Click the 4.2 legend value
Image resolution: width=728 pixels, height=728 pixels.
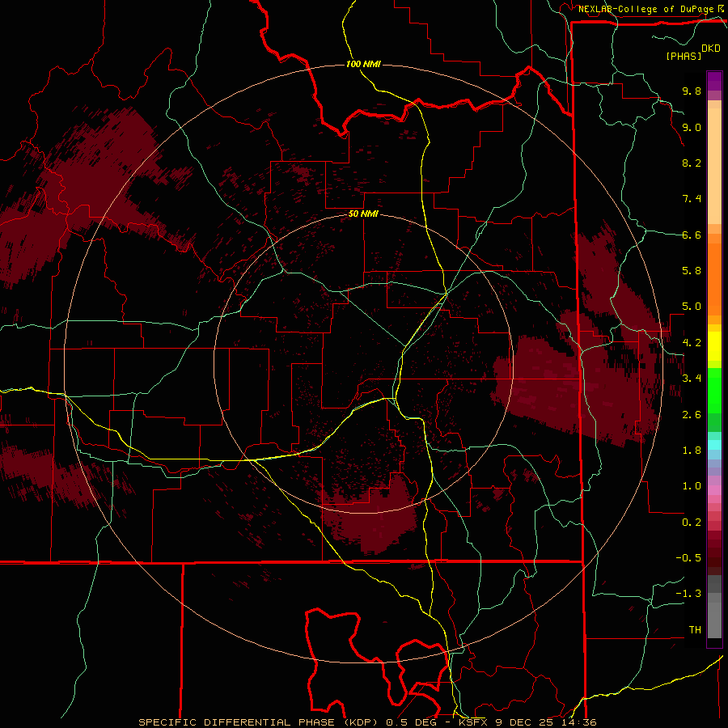coord(692,343)
